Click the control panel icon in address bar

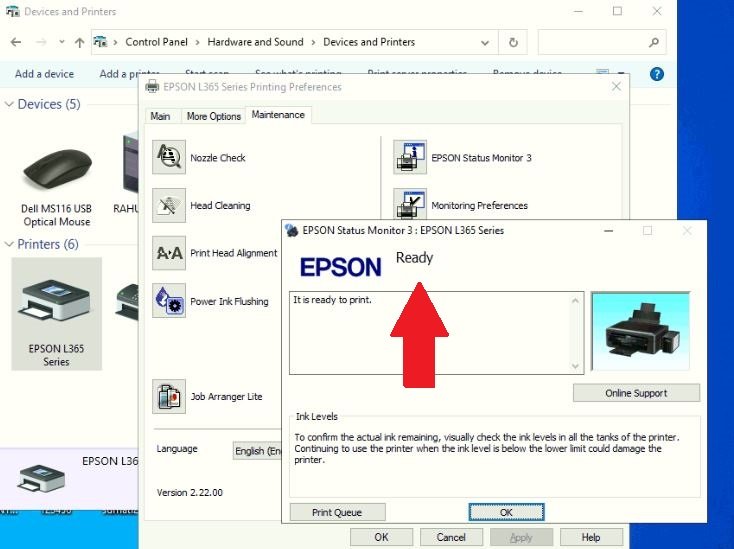tap(100, 42)
